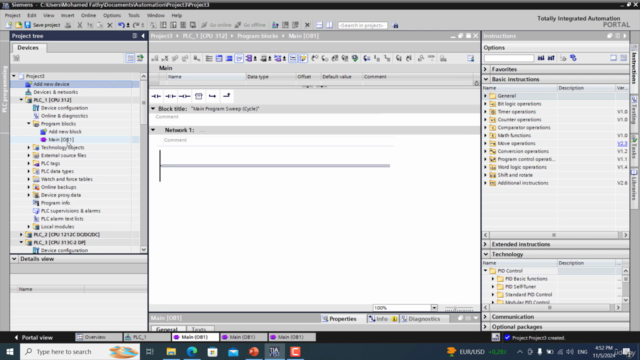Open the Tasks side tab
Viewport: 640px width, 360px height.
point(634,148)
